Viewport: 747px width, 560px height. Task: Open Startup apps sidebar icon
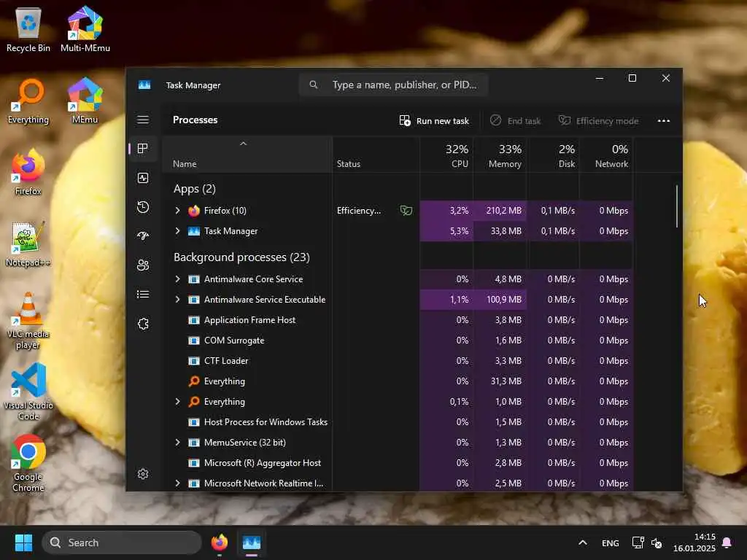(143, 236)
